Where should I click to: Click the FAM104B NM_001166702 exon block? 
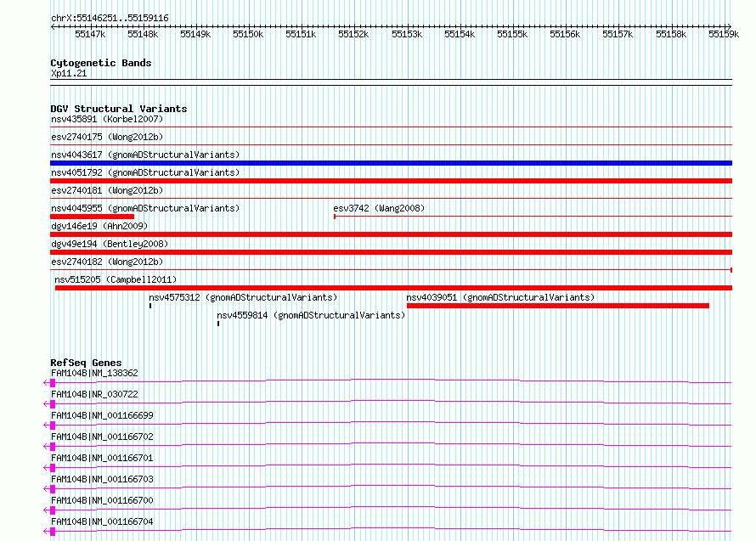53,447
